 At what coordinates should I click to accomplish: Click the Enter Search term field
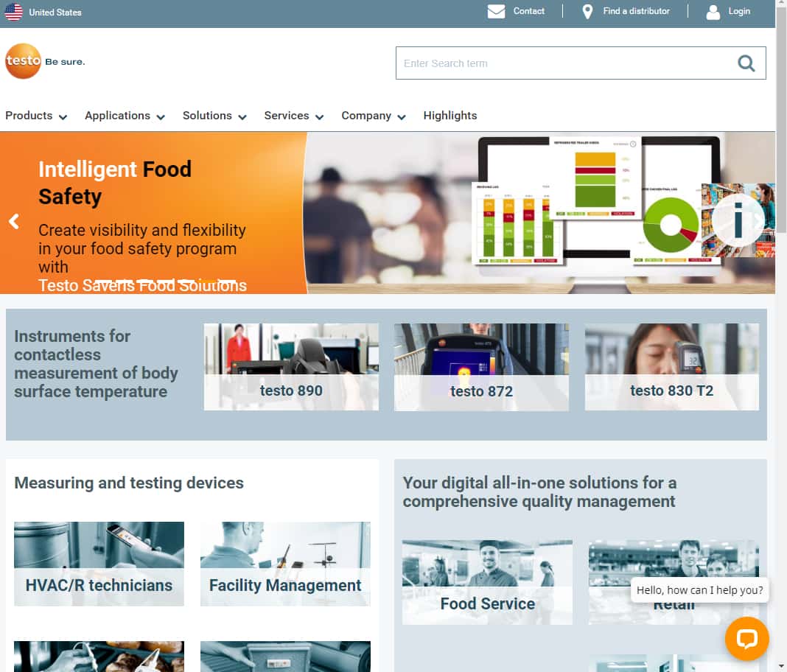(564, 63)
